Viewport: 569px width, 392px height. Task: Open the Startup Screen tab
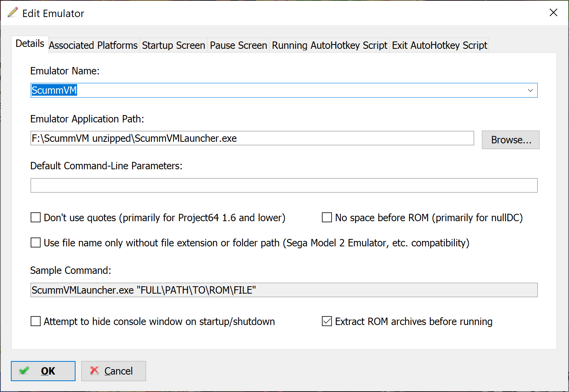click(174, 45)
